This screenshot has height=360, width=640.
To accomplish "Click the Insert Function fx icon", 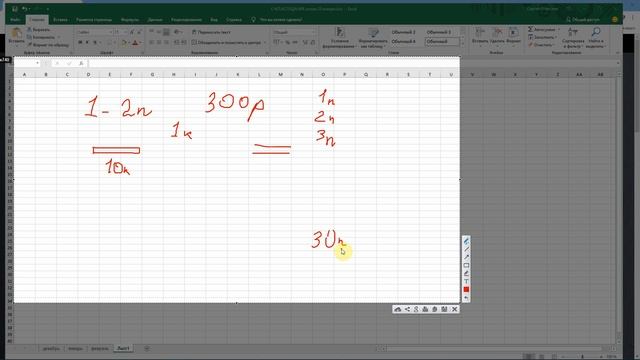I will pos(81,63).
